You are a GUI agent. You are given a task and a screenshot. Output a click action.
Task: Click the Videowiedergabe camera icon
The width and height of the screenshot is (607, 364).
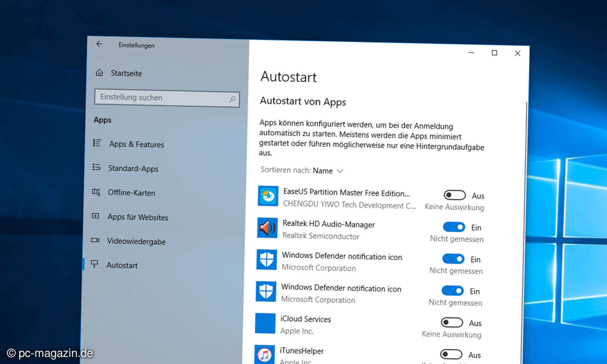pos(96,240)
